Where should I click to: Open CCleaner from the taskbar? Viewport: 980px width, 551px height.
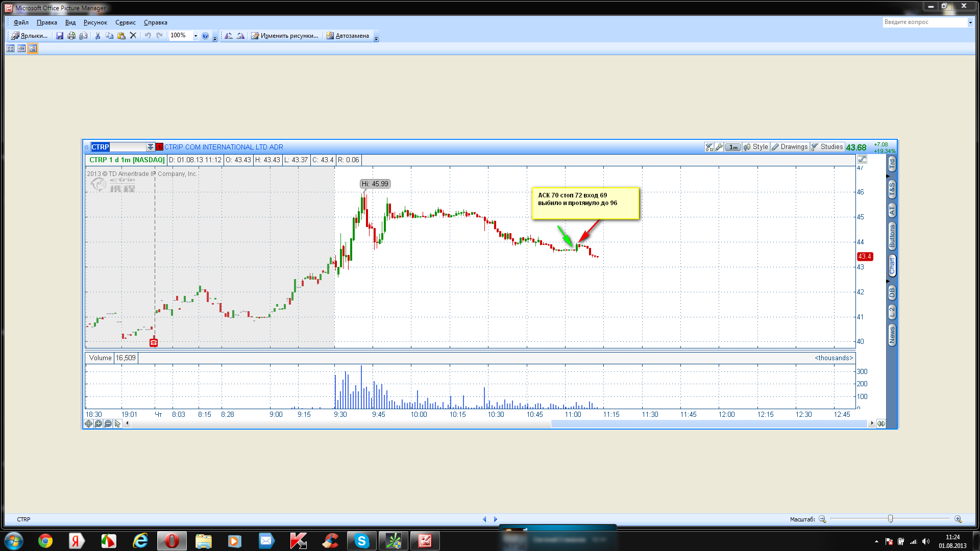tap(330, 541)
